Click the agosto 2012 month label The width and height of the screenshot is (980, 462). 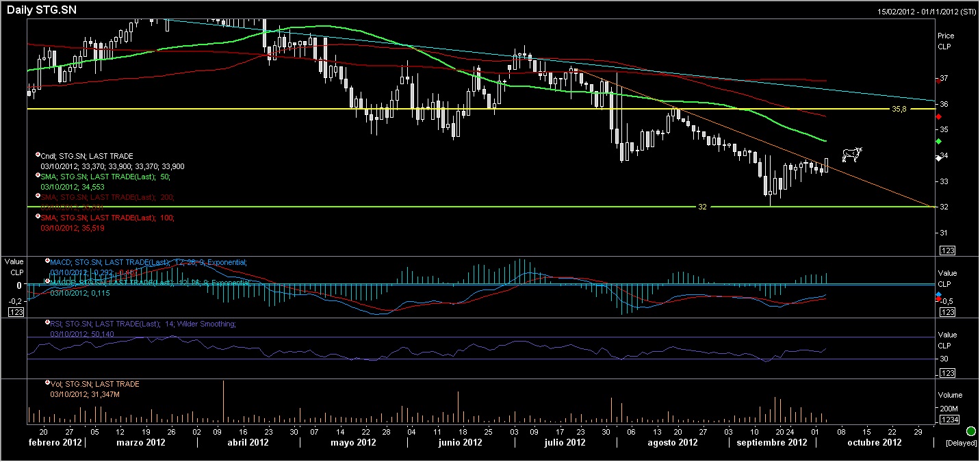point(672,442)
